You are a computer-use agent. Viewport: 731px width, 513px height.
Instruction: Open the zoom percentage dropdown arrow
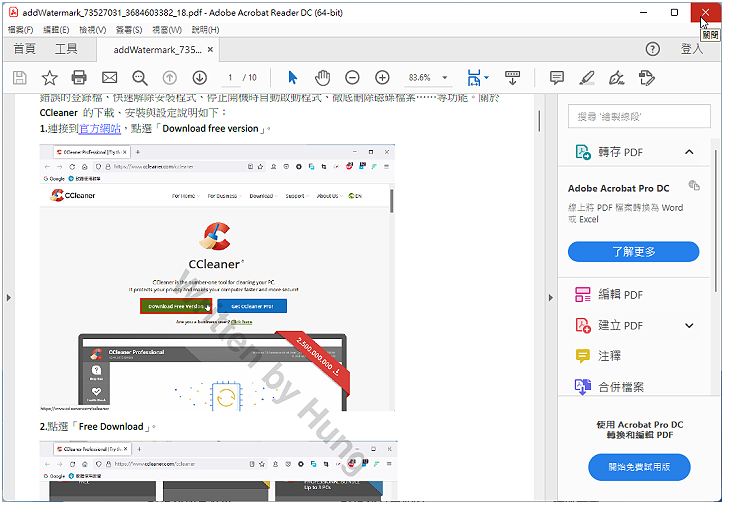[x=445, y=77]
